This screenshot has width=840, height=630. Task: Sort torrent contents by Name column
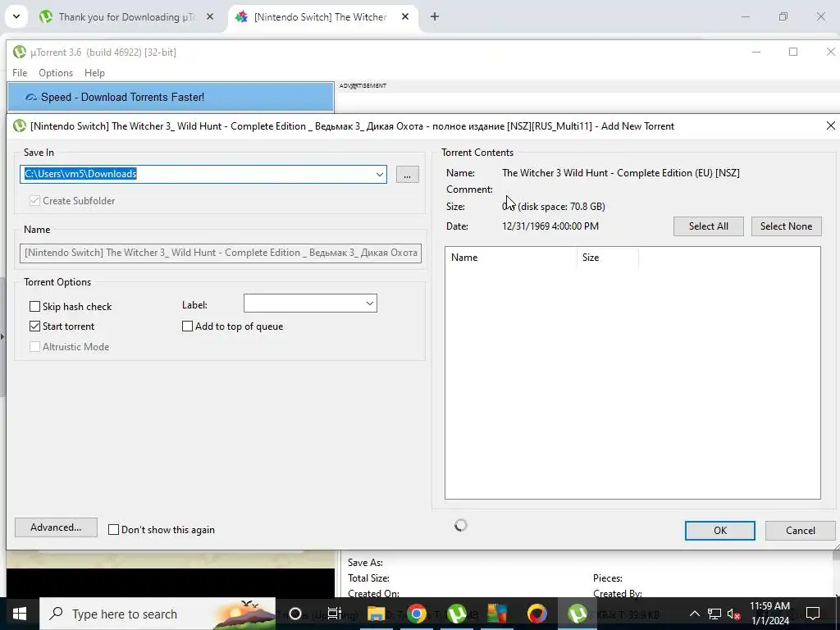pyautogui.click(x=511, y=258)
